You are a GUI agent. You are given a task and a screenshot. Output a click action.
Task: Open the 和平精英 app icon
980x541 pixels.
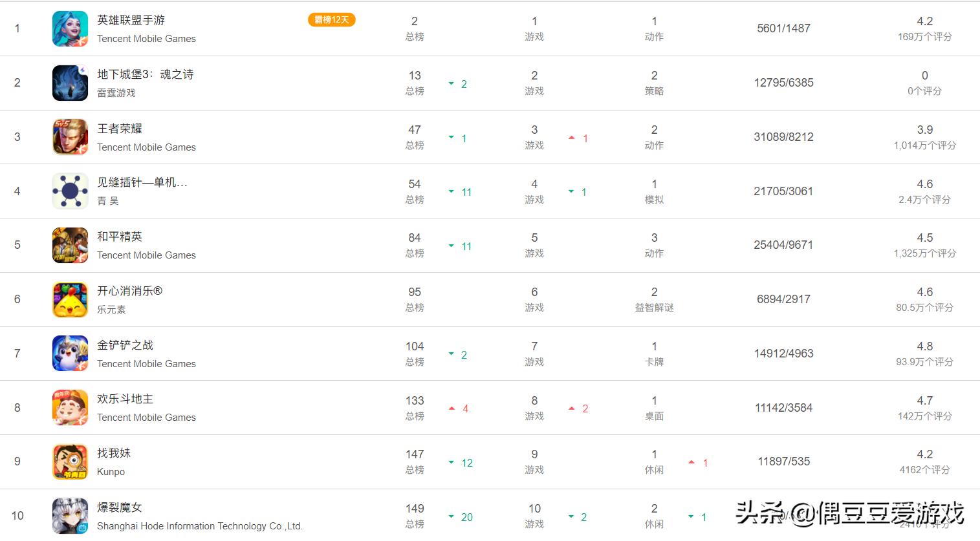(70, 245)
